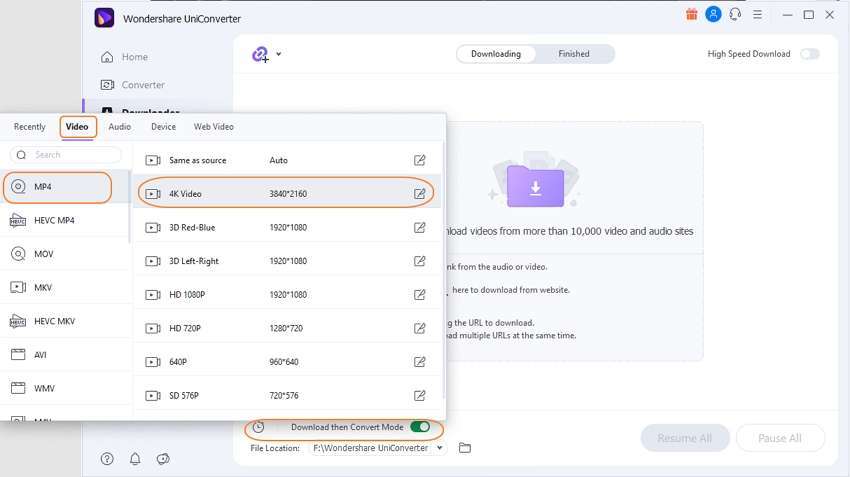Expand the arrow beside paste URL icon
Viewport: 850px width, 477px height.
(279, 54)
